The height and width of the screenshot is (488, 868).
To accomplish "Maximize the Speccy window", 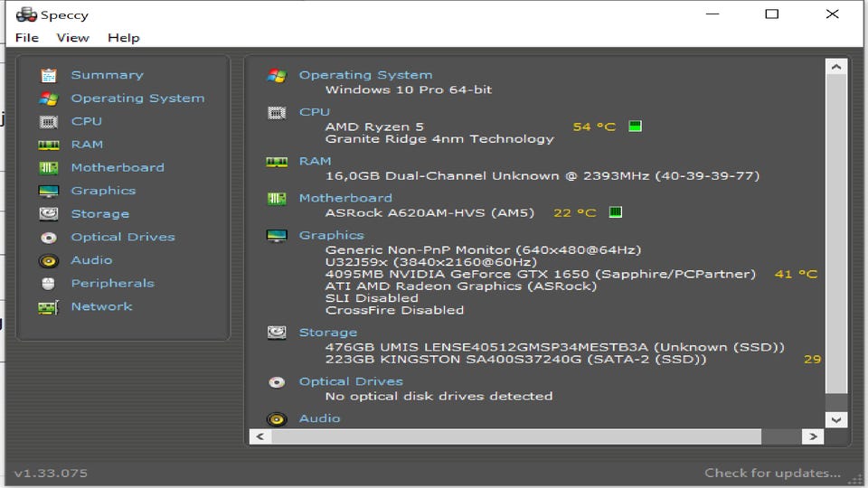I will point(771,14).
